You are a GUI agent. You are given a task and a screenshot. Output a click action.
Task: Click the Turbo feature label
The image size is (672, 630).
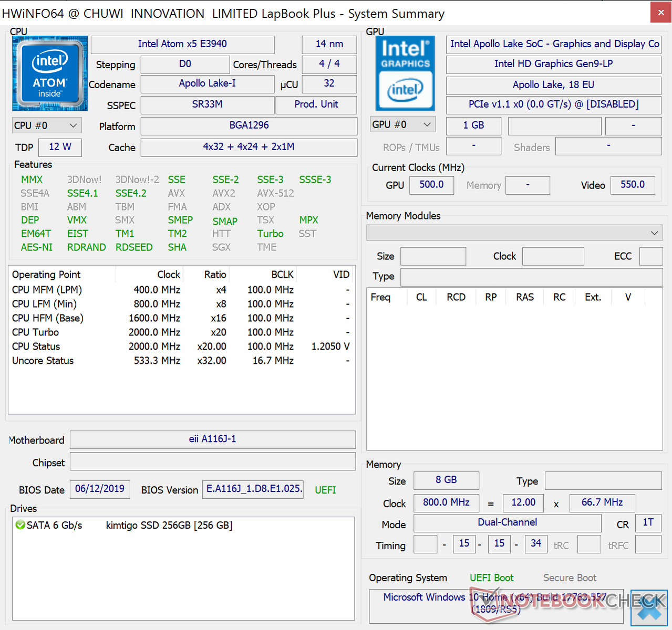[x=270, y=234]
